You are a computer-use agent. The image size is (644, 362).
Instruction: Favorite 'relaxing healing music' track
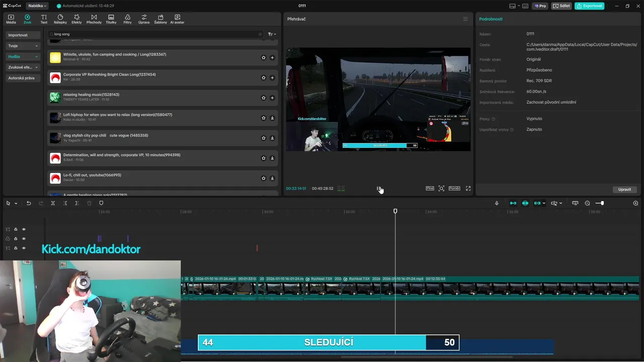point(263,98)
